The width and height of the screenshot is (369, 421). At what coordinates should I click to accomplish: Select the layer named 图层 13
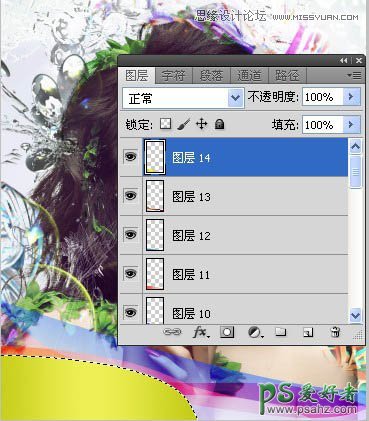pos(191,196)
